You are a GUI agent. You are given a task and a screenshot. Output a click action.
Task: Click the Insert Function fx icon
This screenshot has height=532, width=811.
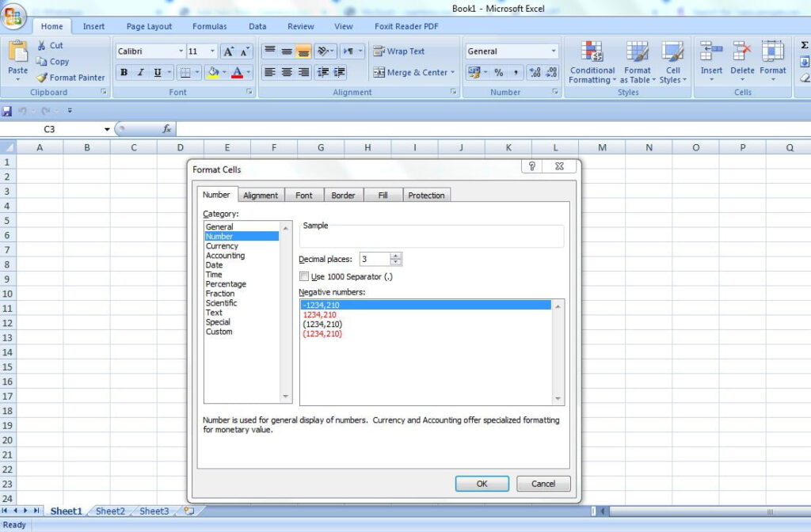pyautogui.click(x=166, y=129)
